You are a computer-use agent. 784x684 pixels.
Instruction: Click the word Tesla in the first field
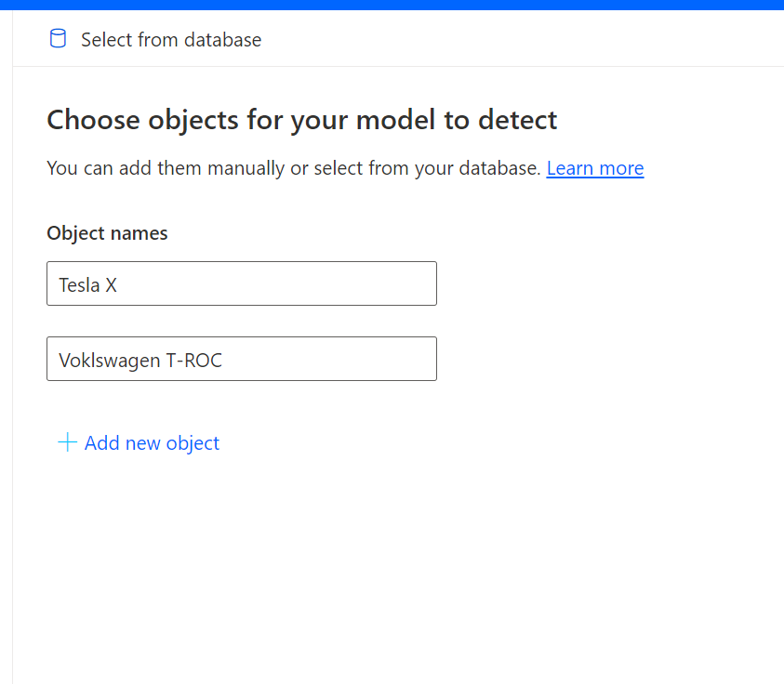click(79, 284)
